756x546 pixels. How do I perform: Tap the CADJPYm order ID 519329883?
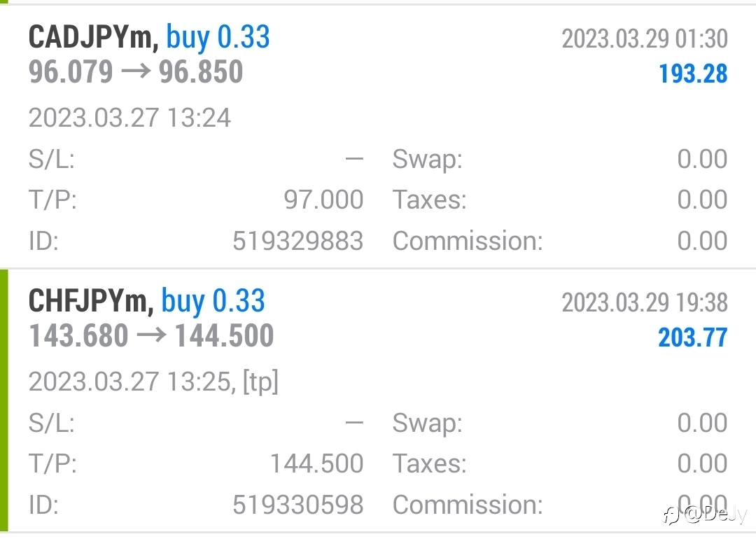pyautogui.click(x=298, y=241)
